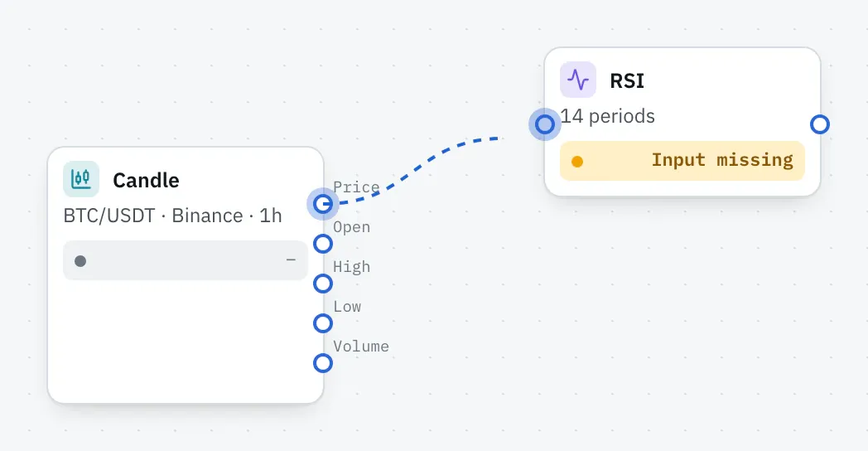
Task: Select the Volume output port
Action: click(323, 363)
